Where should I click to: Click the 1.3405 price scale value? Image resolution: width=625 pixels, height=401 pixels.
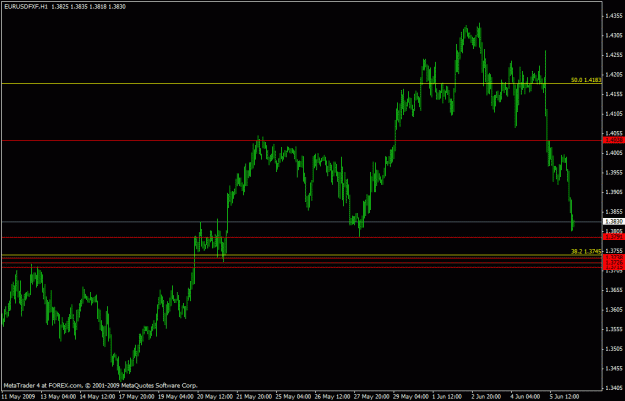[614, 388]
